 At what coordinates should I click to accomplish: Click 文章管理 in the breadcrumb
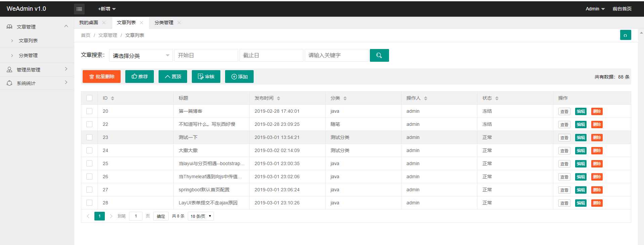click(108, 35)
